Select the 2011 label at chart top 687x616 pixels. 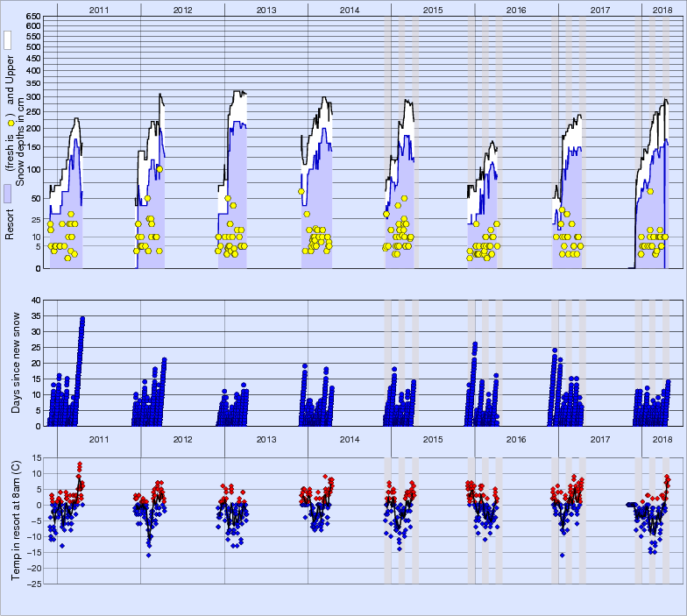(98, 8)
